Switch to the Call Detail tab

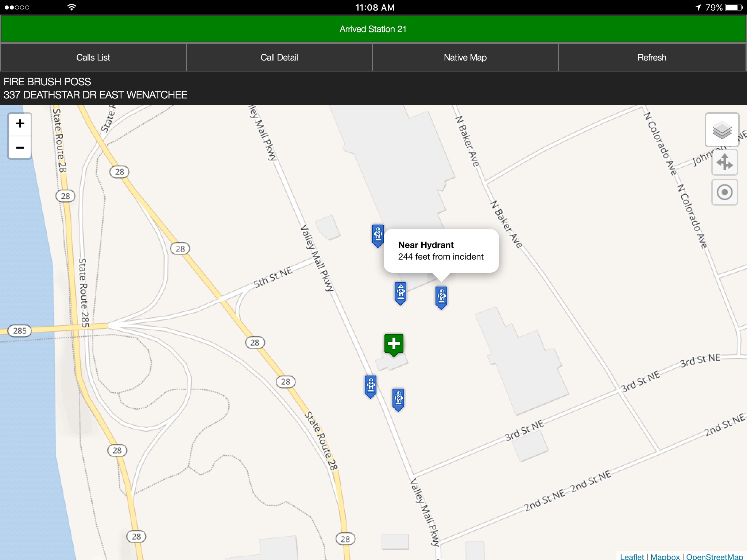click(x=279, y=57)
